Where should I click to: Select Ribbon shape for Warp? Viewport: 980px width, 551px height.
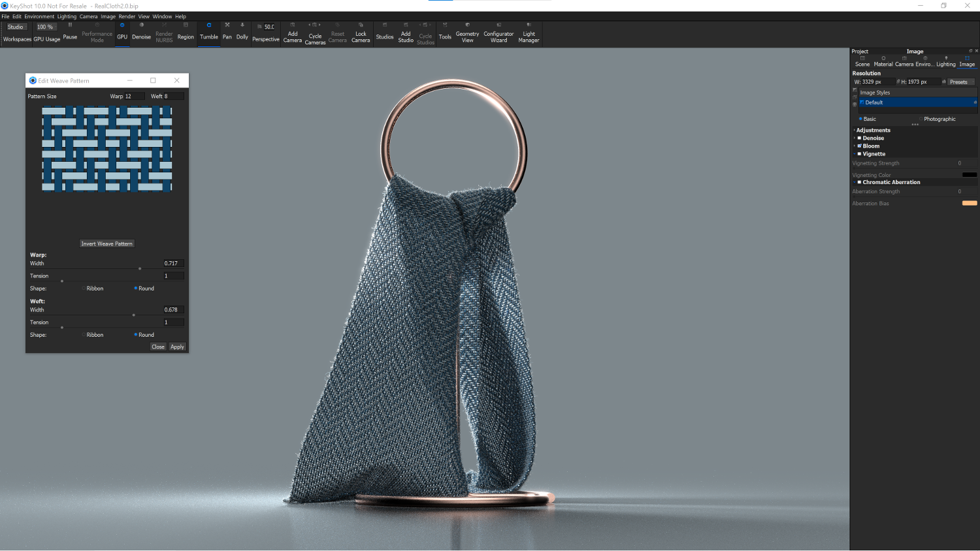84,289
